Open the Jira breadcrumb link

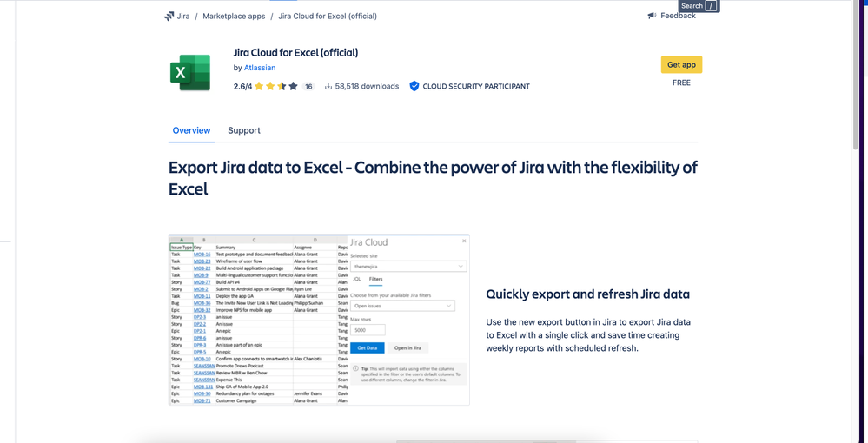pyautogui.click(x=183, y=16)
